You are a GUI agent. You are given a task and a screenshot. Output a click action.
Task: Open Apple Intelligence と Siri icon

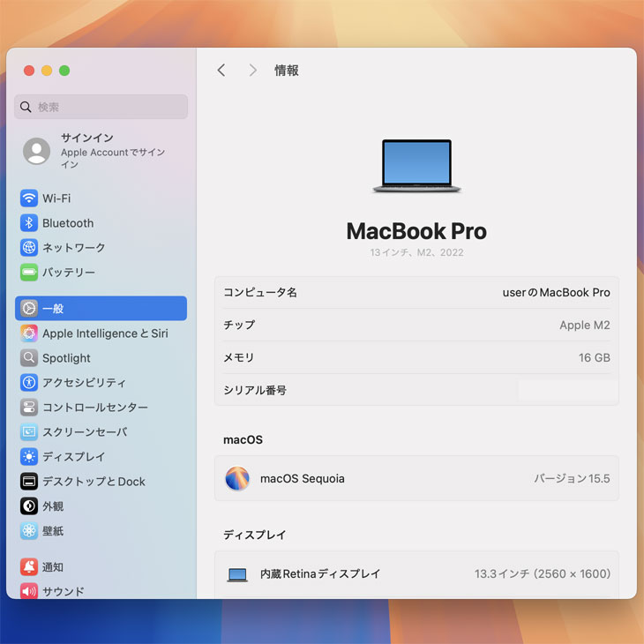pyautogui.click(x=29, y=333)
